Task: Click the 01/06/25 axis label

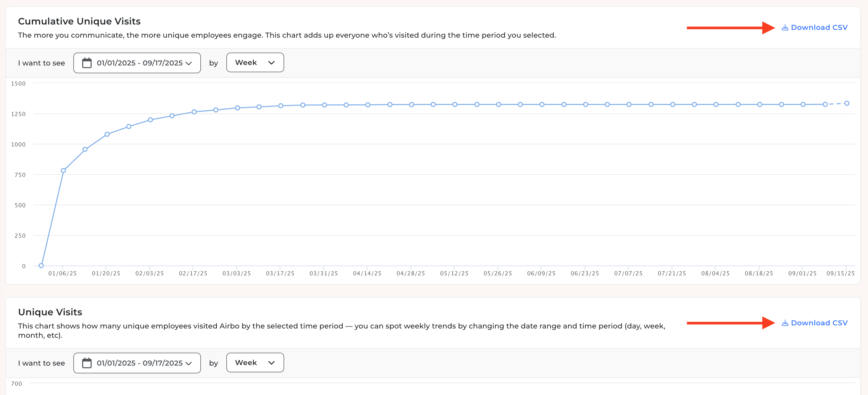Action: coord(63,273)
